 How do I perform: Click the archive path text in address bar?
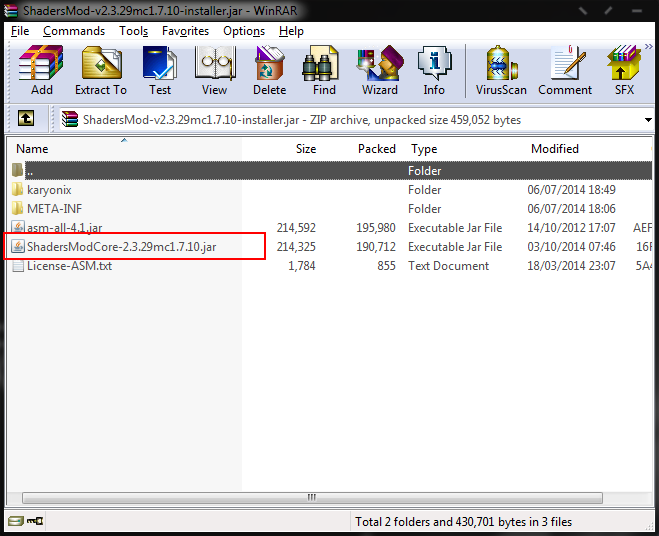[x=302, y=120]
